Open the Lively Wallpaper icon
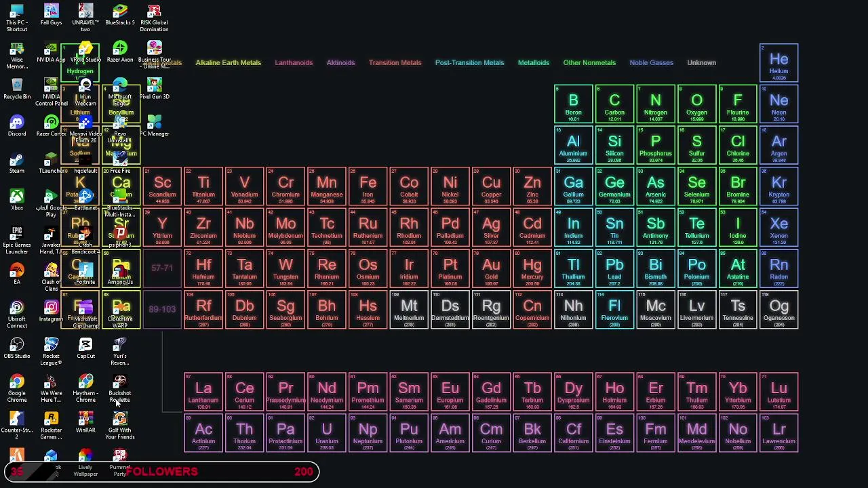 pos(85,463)
